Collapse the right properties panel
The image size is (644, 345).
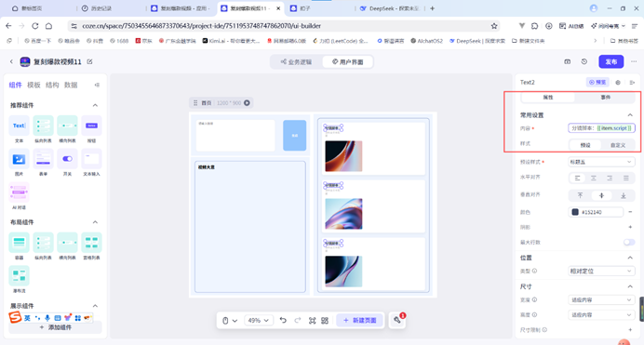click(x=632, y=83)
